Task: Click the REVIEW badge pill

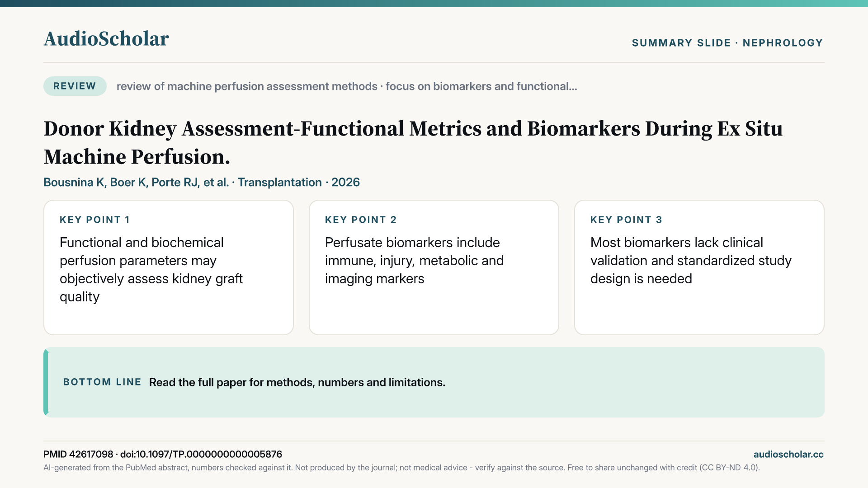Action: point(75,86)
